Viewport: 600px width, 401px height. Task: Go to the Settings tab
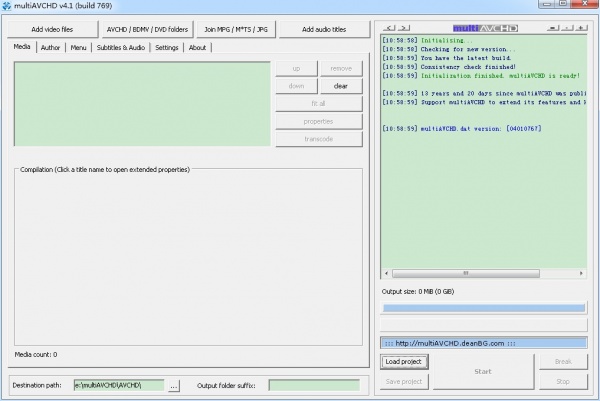167,47
